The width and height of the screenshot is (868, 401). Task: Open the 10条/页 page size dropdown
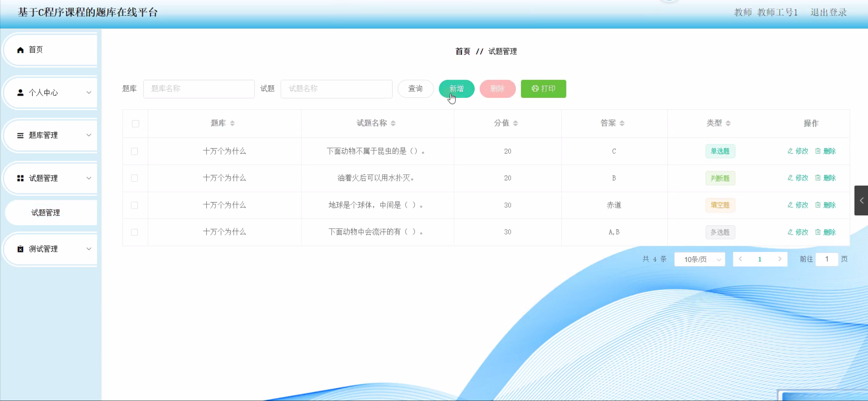click(700, 260)
